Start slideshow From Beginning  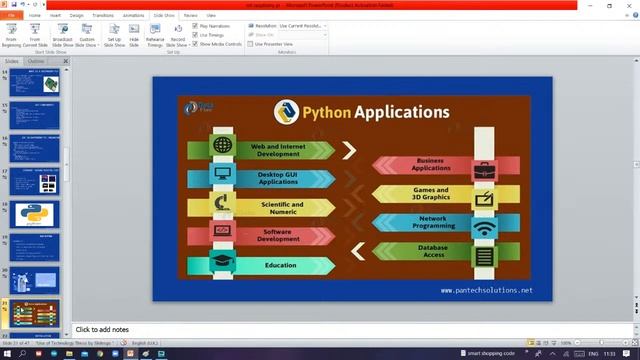click(11, 35)
